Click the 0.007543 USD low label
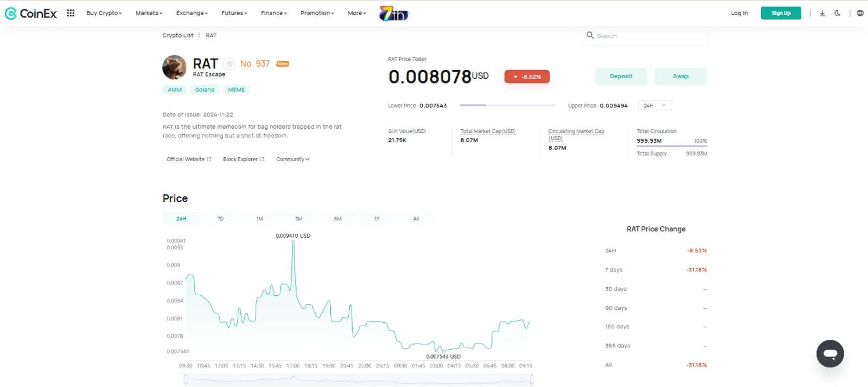 443,357
